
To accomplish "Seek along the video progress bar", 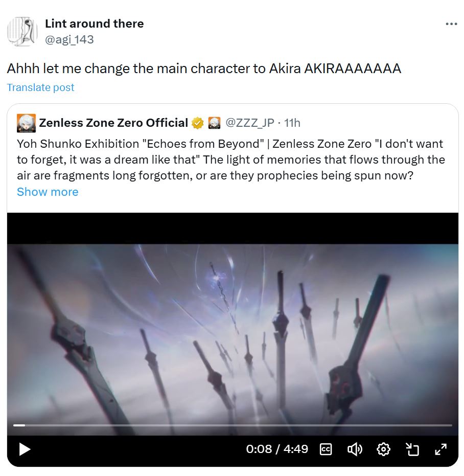I will point(233,425).
